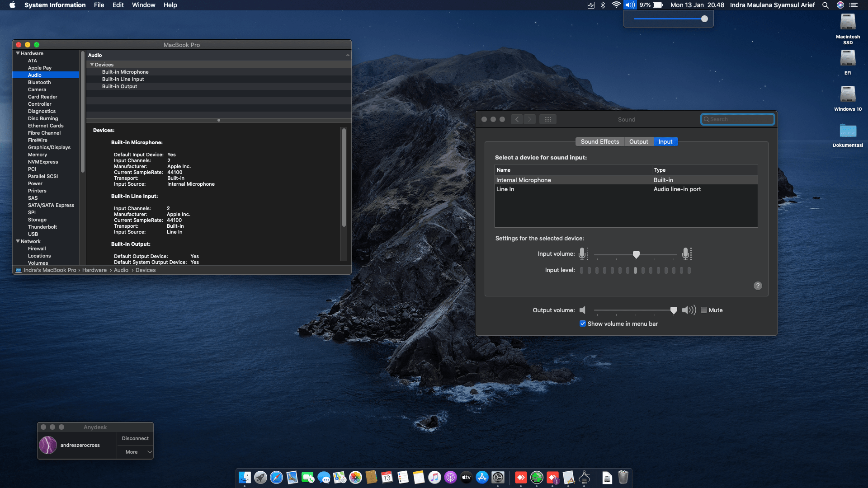Click the Bluetooth menu bar icon
Viewport: 868px width, 488px height.
coord(603,5)
